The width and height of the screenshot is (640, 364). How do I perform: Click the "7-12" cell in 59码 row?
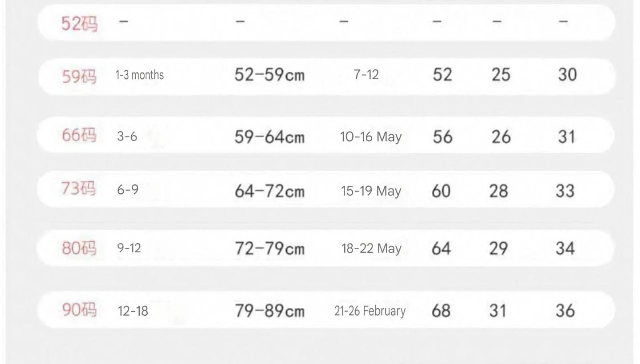tap(366, 75)
